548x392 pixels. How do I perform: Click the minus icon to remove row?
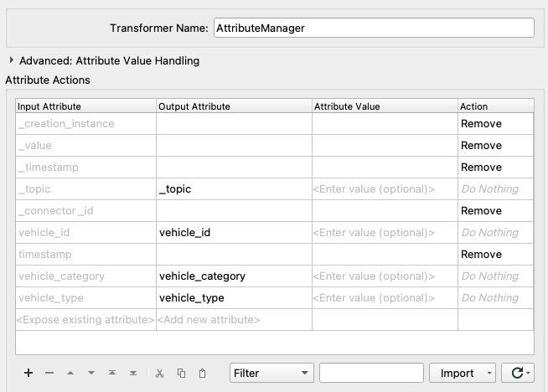coord(49,373)
